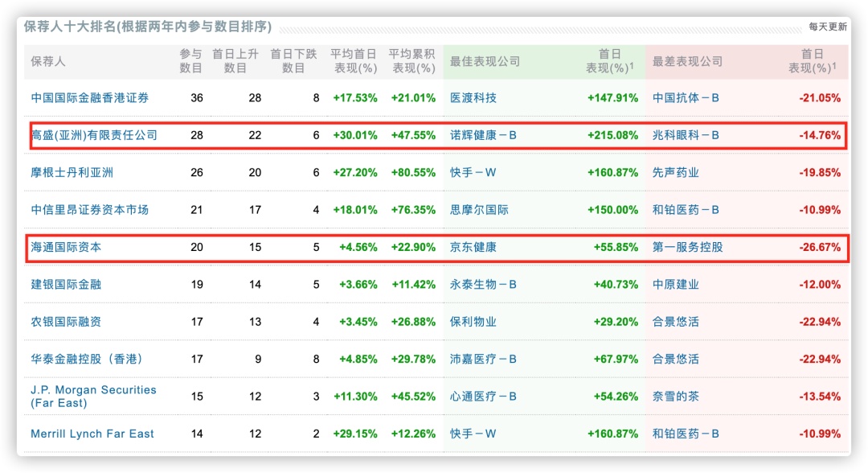Open sponsor Merrill Lynch Far East
The height and width of the screenshot is (473, 868).
point(92,434)
